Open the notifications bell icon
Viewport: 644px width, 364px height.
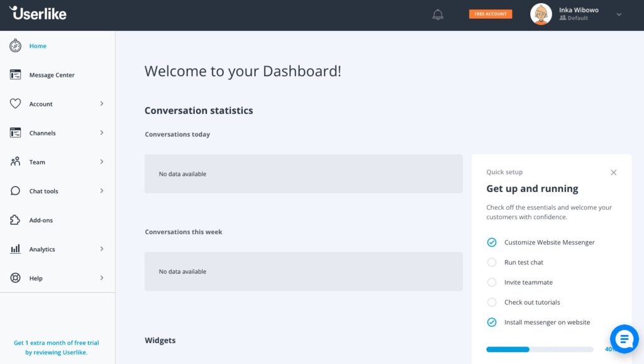(438, 14)
